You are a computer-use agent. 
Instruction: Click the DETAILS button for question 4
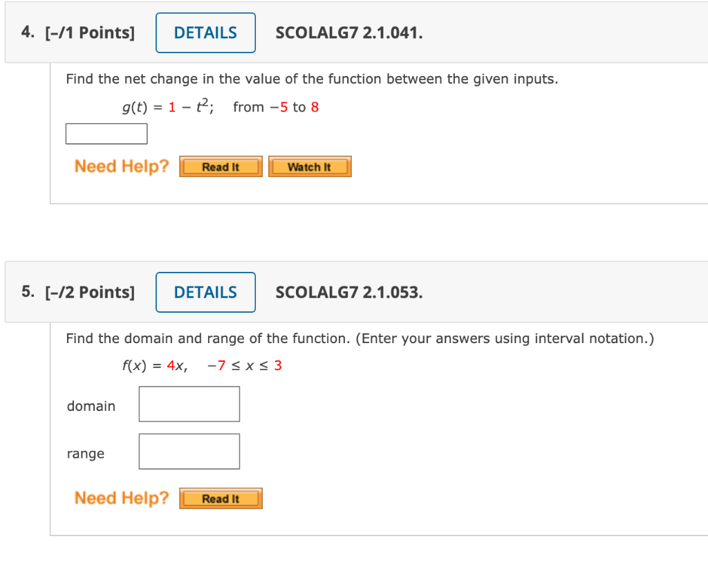pyautogui.click(x=205, y=33)
